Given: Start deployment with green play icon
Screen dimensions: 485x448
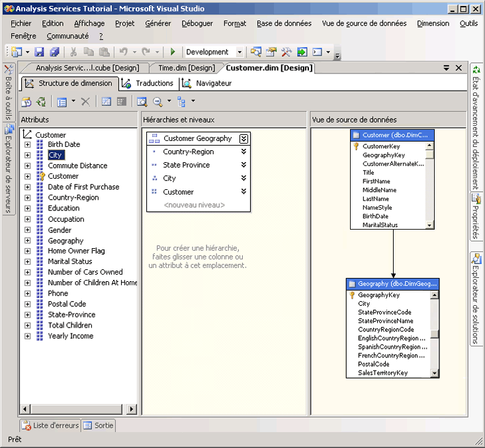Looking at the screenshot, I should coord(173,52).
